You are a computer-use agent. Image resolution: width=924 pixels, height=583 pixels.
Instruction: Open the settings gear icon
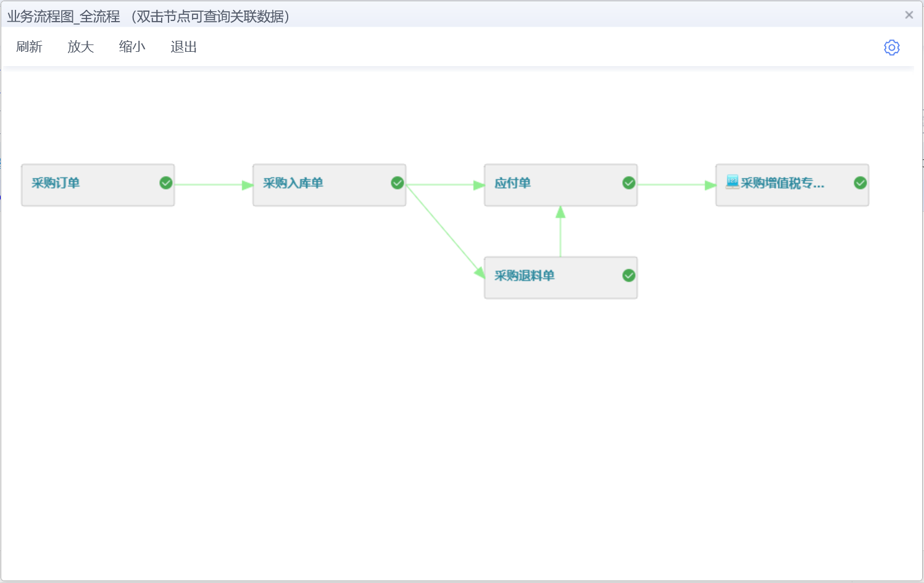pyautogui.click(x=891, y=48)
